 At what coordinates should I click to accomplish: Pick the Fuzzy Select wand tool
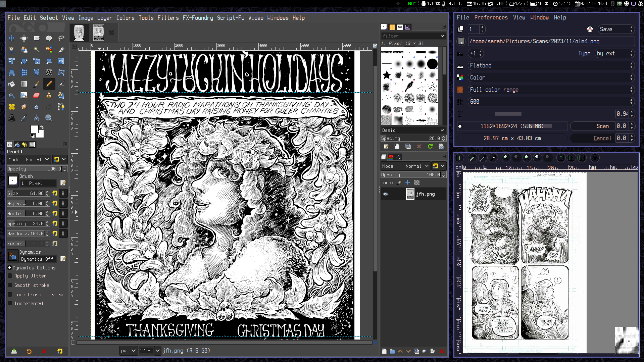pyautogui.click(x=37, y=50)
